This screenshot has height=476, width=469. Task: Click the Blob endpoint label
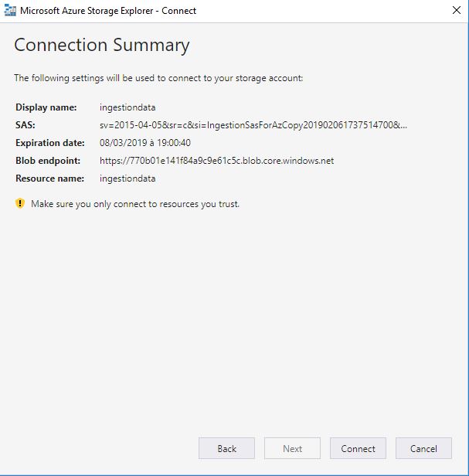48,160
